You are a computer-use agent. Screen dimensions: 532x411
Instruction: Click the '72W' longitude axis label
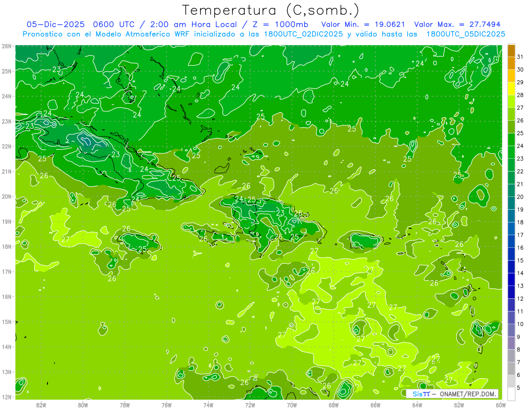pos(250,405)
